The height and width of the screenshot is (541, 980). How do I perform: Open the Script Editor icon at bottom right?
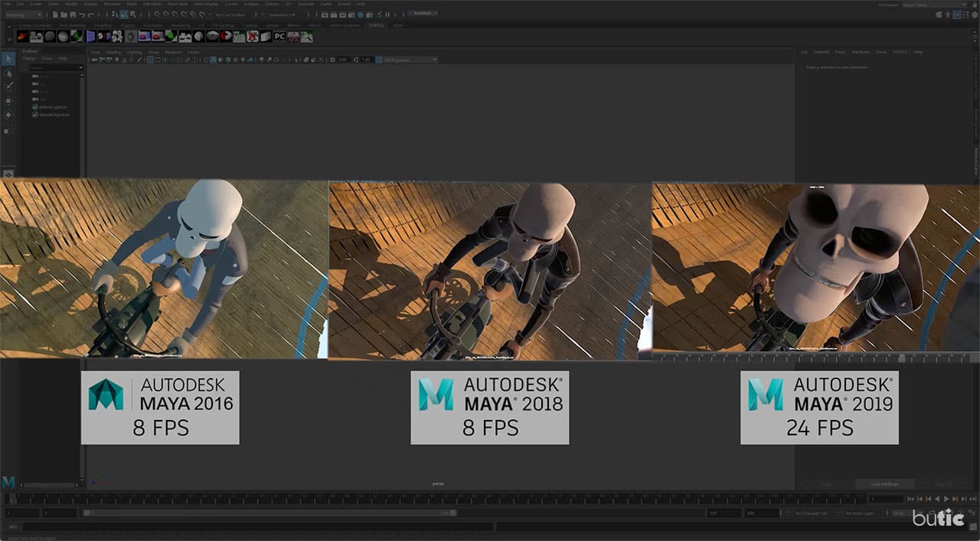972,527
